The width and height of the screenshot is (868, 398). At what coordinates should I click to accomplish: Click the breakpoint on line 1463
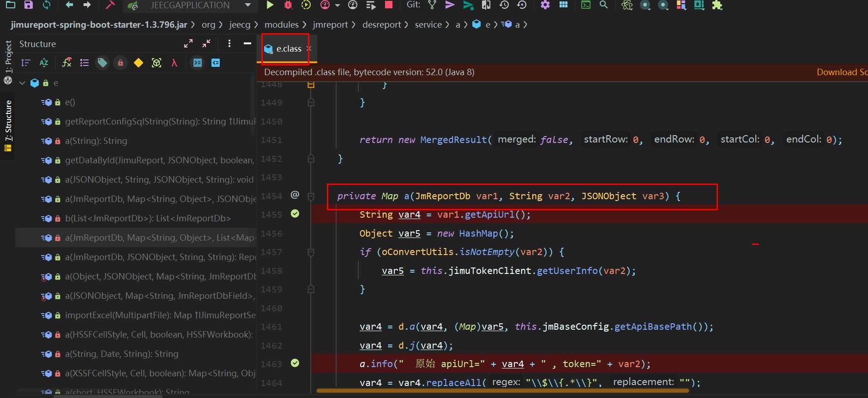point(295,363)
